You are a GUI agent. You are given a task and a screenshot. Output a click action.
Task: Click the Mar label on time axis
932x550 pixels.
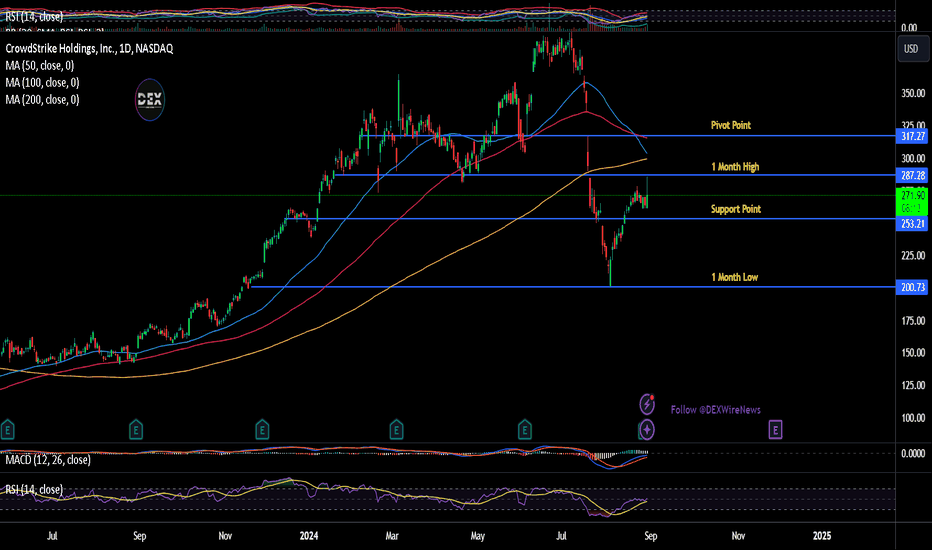click(x=392, y=536)
